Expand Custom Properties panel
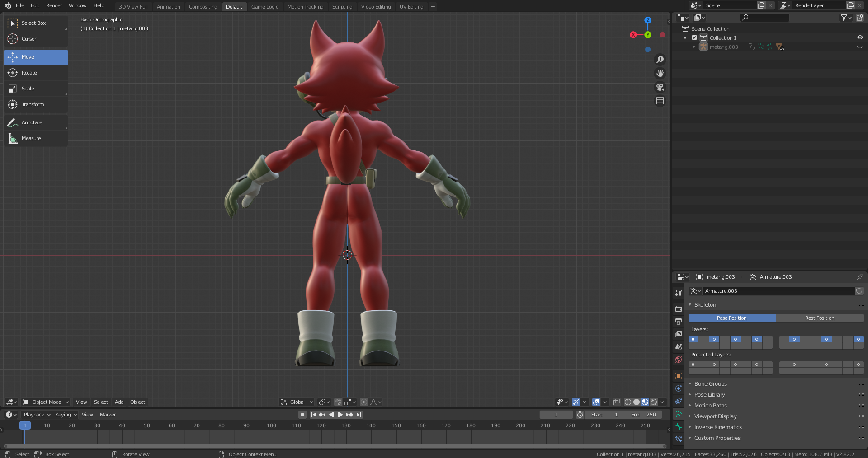868x458 pixels. pyautogui.click(x=717, y=438)
